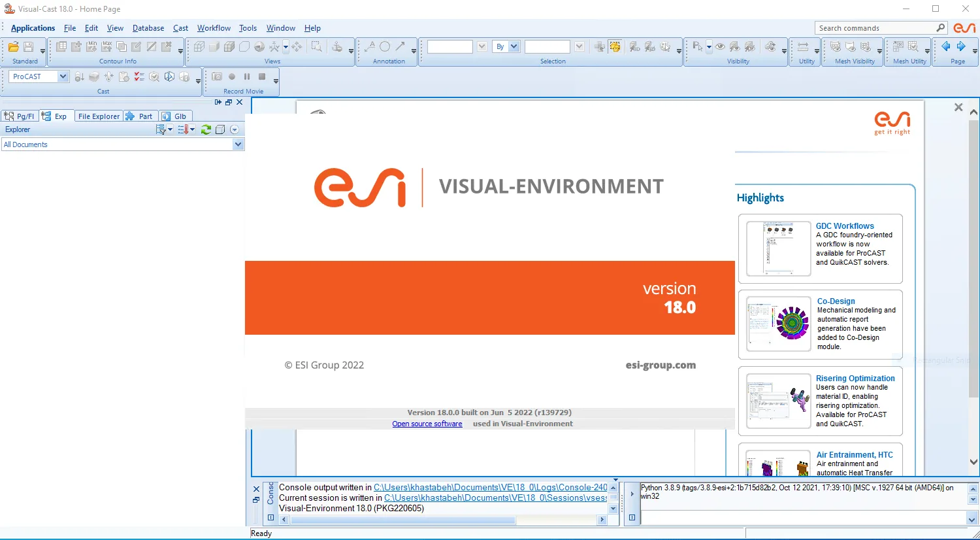Expand the Contour Info toolbar options
Screen dimensions: 980x540
point(180,51)
